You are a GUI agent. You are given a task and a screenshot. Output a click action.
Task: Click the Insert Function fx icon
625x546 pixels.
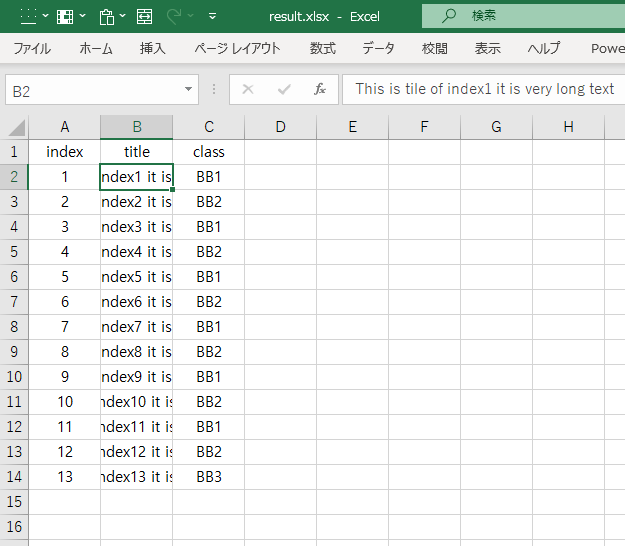(320, 90)
